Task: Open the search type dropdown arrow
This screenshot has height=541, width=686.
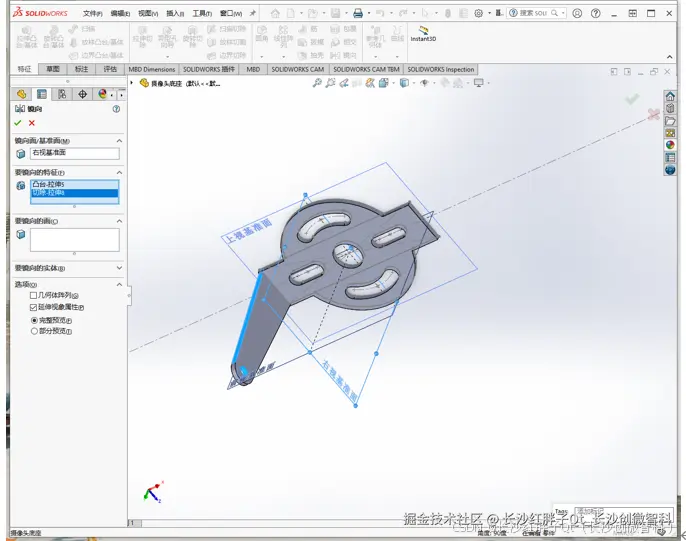Action: click(x=563, y=14)
